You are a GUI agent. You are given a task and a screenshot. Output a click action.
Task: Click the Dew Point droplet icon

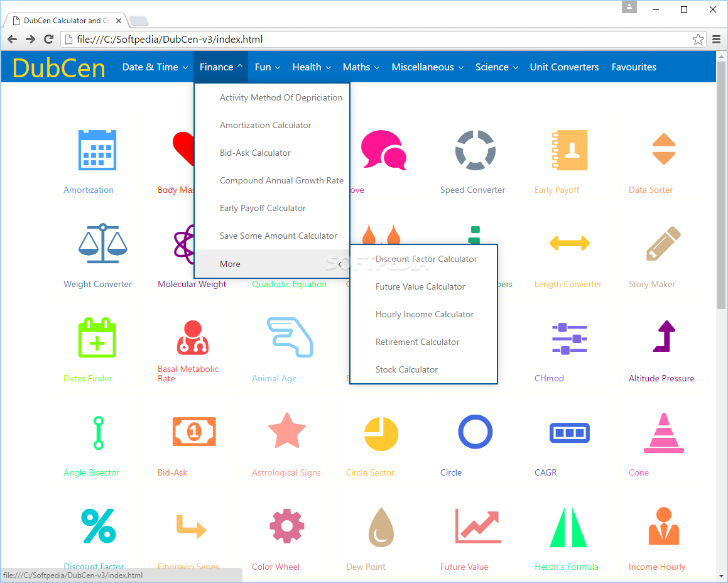(x=381, y=527)
